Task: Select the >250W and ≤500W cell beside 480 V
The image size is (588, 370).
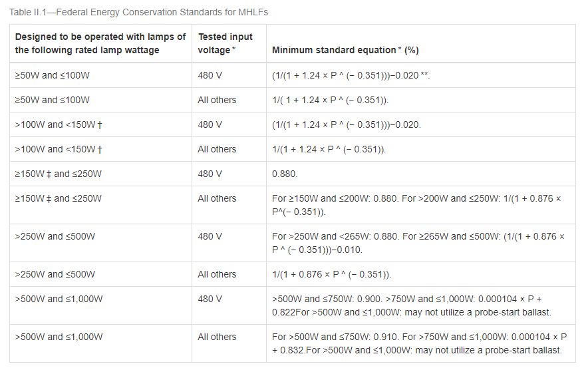Action: click(55, 236)
